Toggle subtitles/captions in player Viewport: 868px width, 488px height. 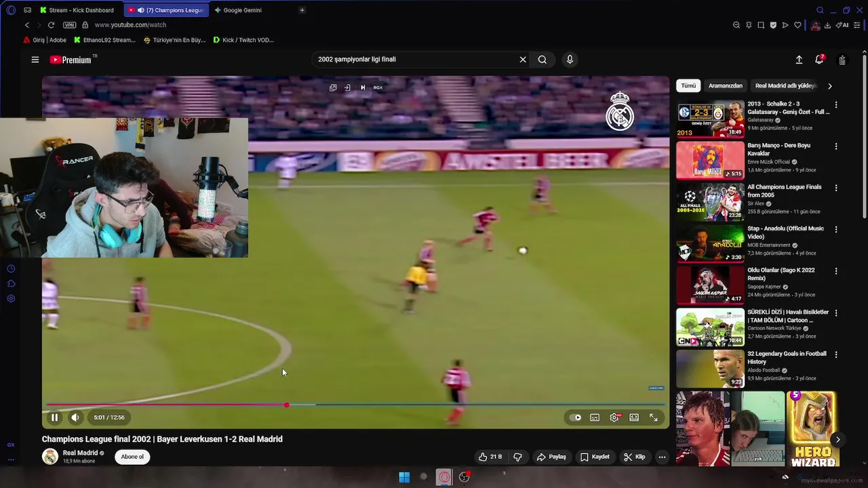pos(595,418)
